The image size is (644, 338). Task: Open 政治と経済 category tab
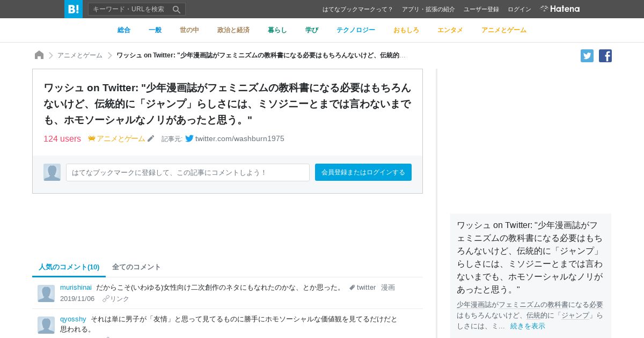tap(233, 30)
